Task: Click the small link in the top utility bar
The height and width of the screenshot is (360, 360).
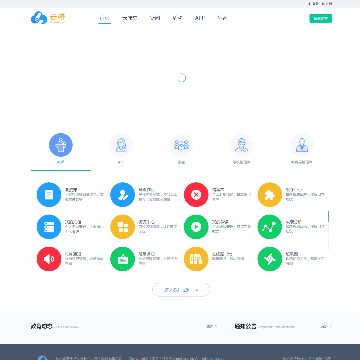Action: pos(320,4)
